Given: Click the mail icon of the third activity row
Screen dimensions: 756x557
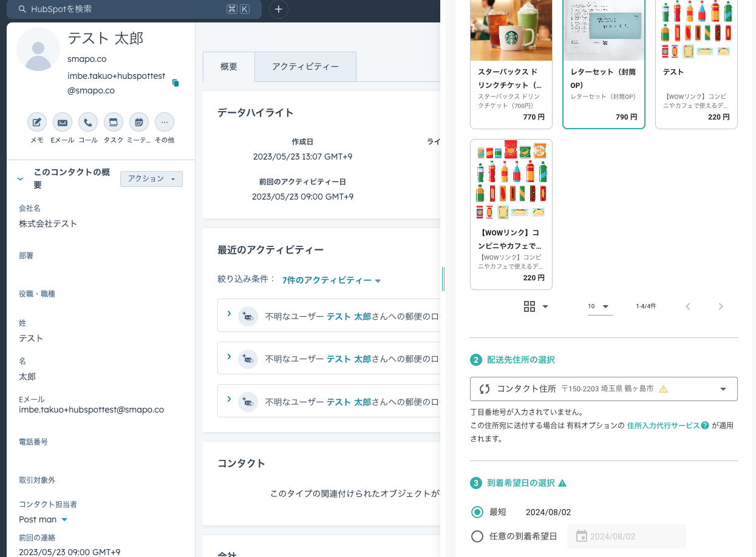Looking at the screenshot, I should point(248,402).
